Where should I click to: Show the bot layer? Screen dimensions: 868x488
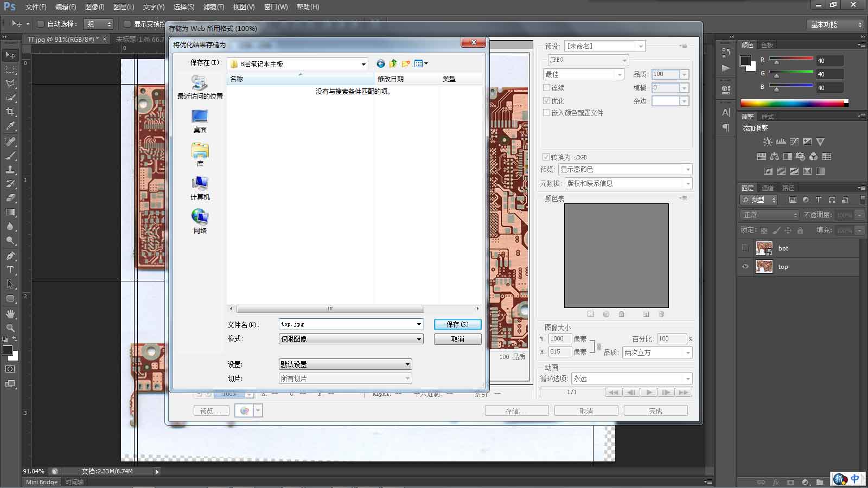[745, 248]
